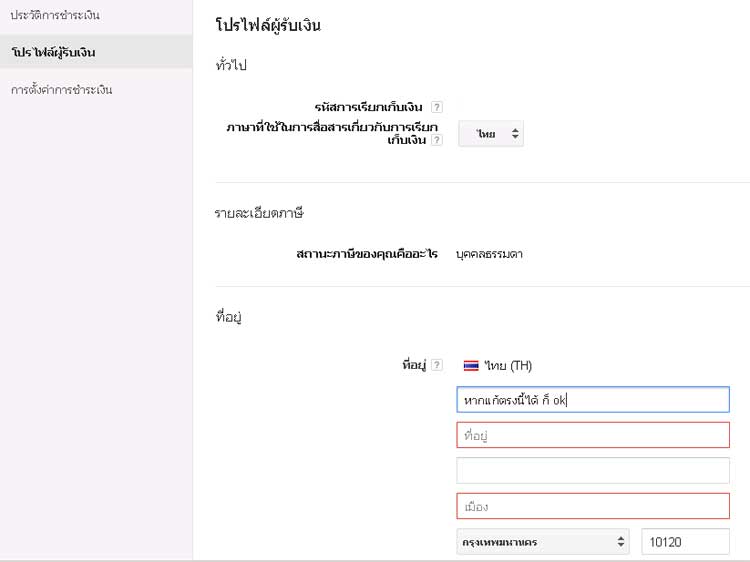Image resolution: width=750 pixels, height=562 pixels.
Task: Click the ไทย (TH) country text
Action: click(x=513, y=366)
